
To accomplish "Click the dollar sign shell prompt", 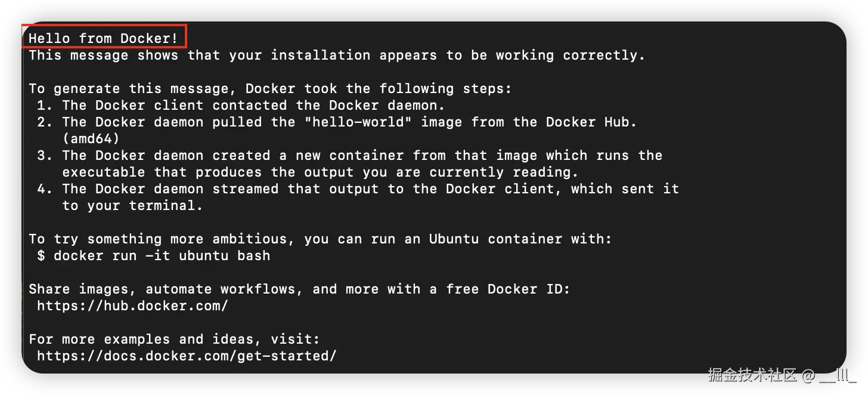I will [x=41, y=256].
